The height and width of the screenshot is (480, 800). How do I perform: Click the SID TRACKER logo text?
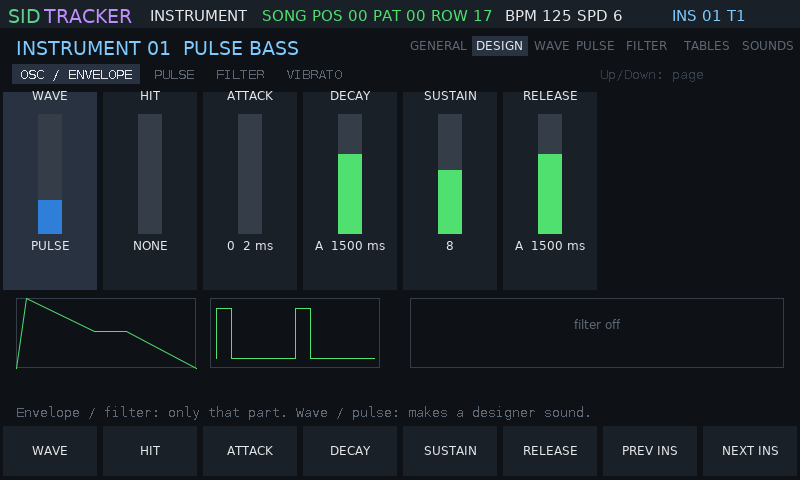click(x=70, y=16)
